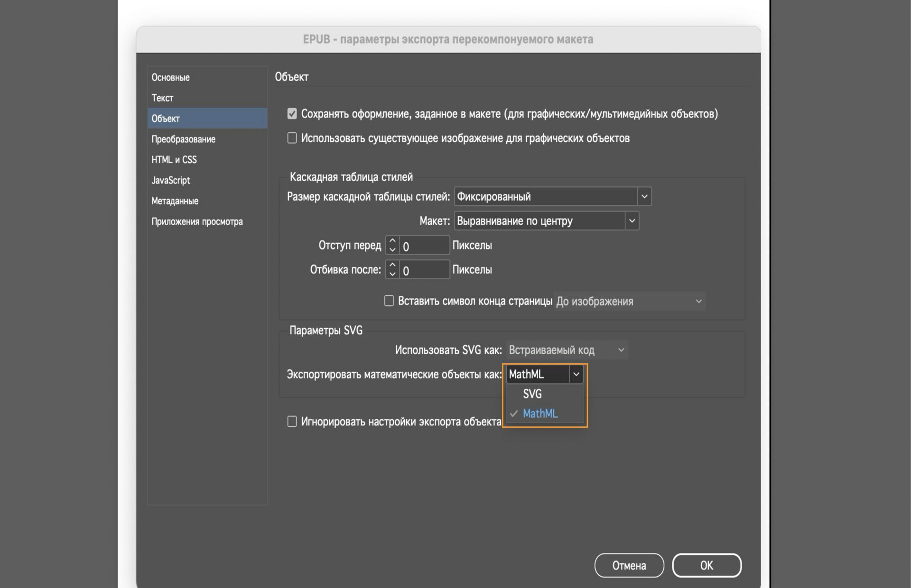The height and width of the screenshot is (588, 911).
Task: Check Вставить символ конца страницы
Action: click(389, 301)
